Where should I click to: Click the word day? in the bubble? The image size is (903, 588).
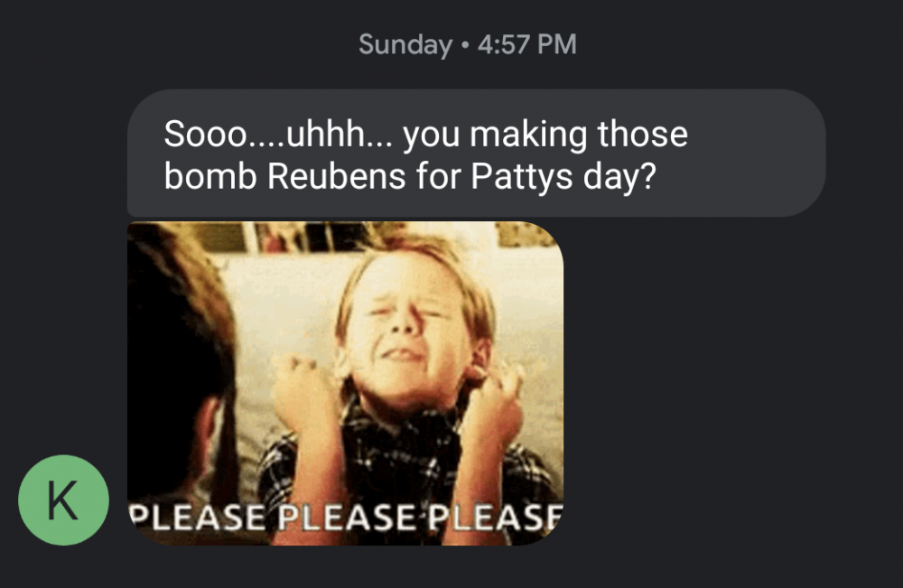[619, 177]
